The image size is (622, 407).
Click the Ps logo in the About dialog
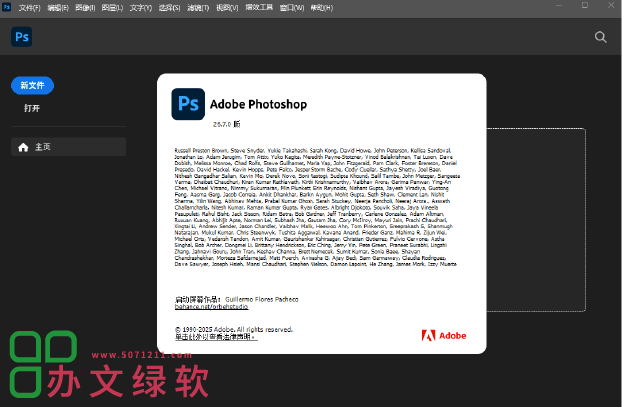(188, 104)
